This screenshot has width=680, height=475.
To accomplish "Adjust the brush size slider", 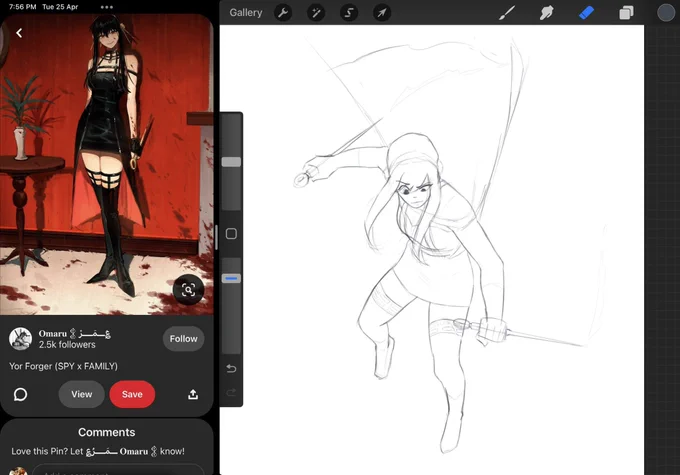I will [x=231, y=162].
